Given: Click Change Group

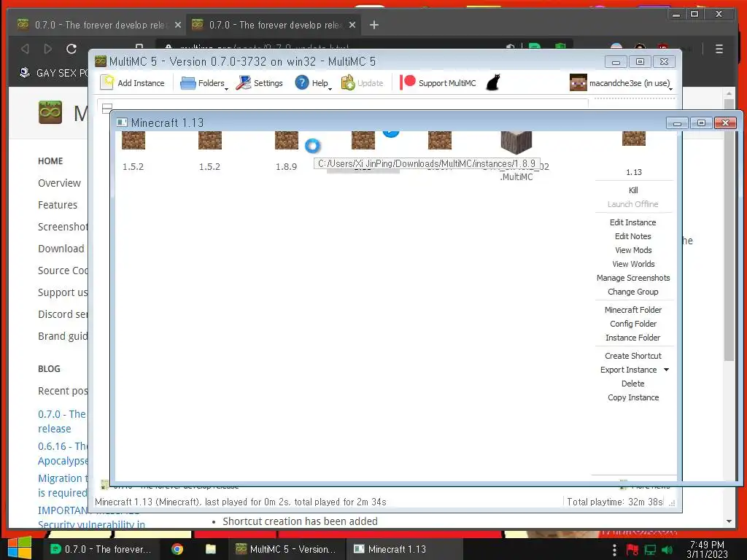Looking at the screenshot, I should [632, 292].
